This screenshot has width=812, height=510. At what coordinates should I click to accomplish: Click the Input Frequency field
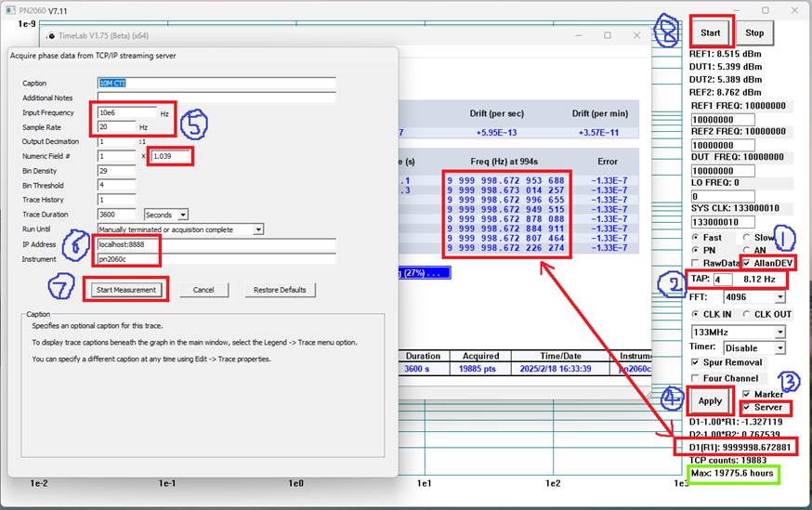pos(127,112)
